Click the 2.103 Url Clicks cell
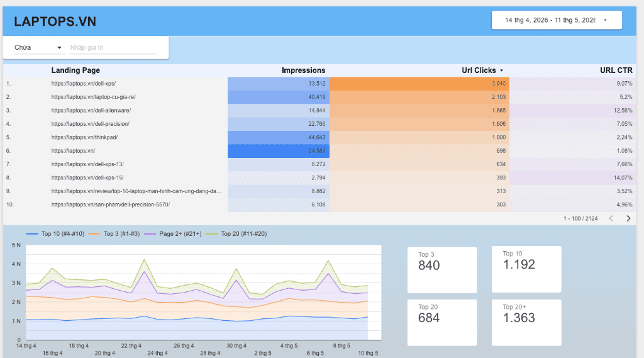Viewport: 644px width, 358px height. [419, 97]
